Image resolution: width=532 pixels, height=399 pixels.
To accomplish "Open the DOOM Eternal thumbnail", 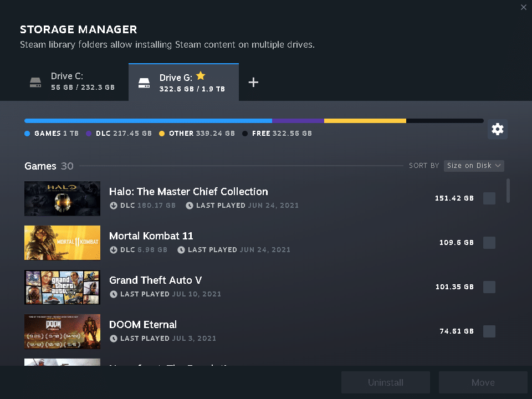I will 63,331.
